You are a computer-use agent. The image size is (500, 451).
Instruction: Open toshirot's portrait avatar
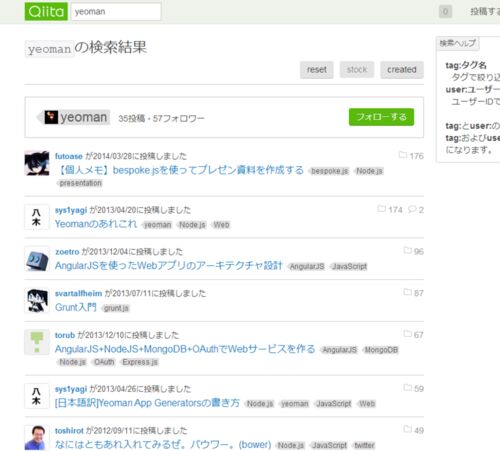pos(37,438)
